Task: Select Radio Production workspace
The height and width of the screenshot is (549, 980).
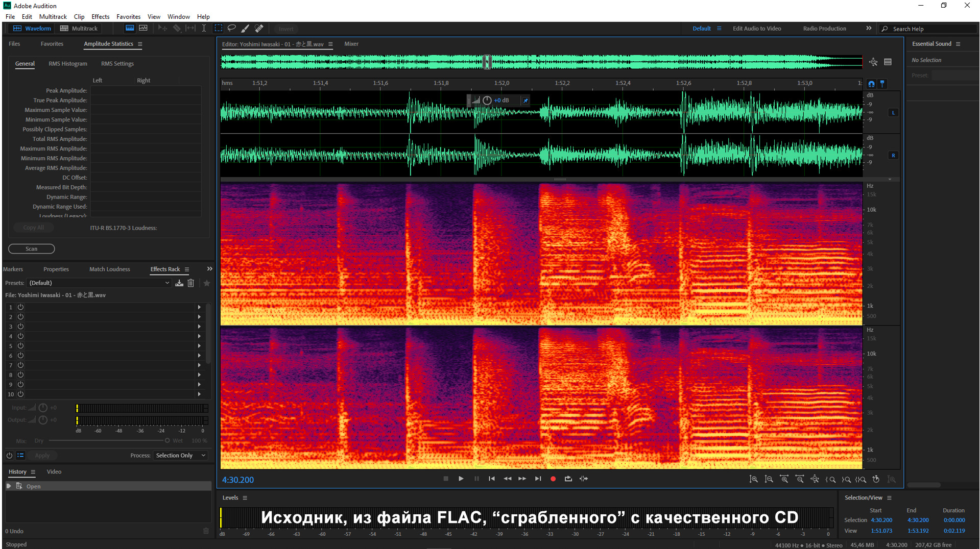Action: tap(824, 29)
